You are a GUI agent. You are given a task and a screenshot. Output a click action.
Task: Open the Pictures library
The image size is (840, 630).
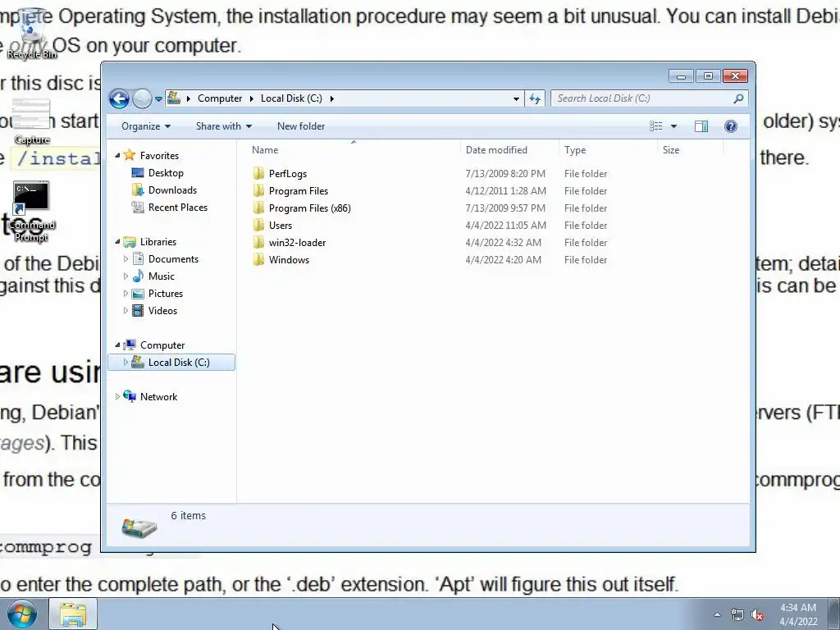tap(166, 293)
